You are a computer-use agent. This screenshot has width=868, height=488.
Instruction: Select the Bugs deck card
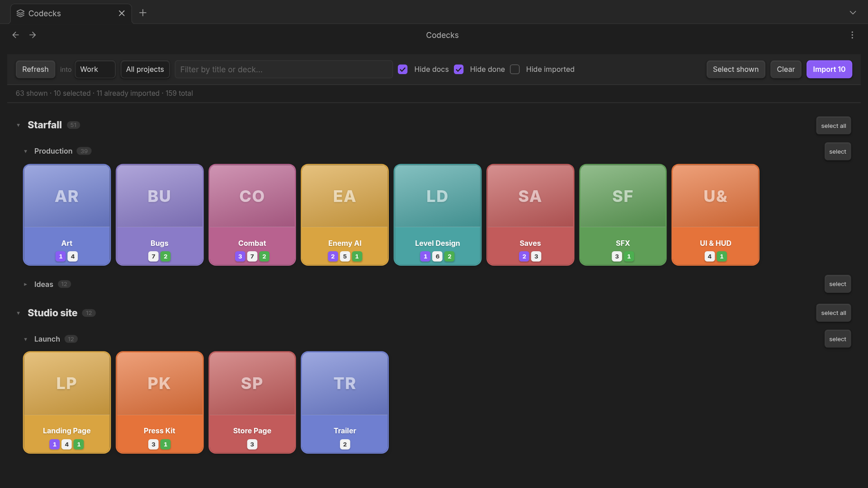pos(160,215)
